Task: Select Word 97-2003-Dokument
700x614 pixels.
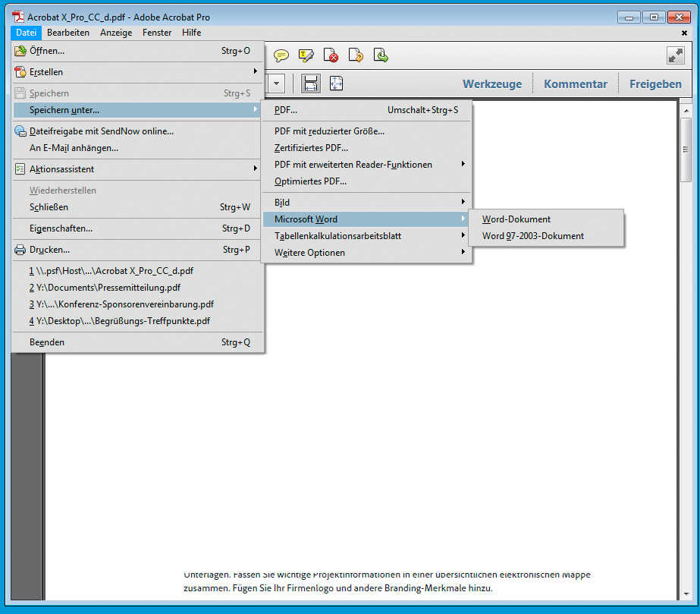Action: 545,236
